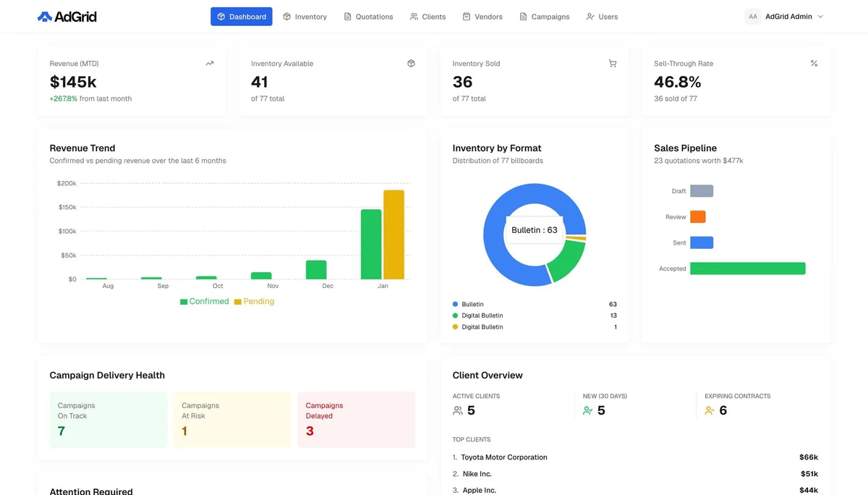Toggle the Confirmed legend in Revenue Trend
Screen dimensions: 868x495
[204, 301]
